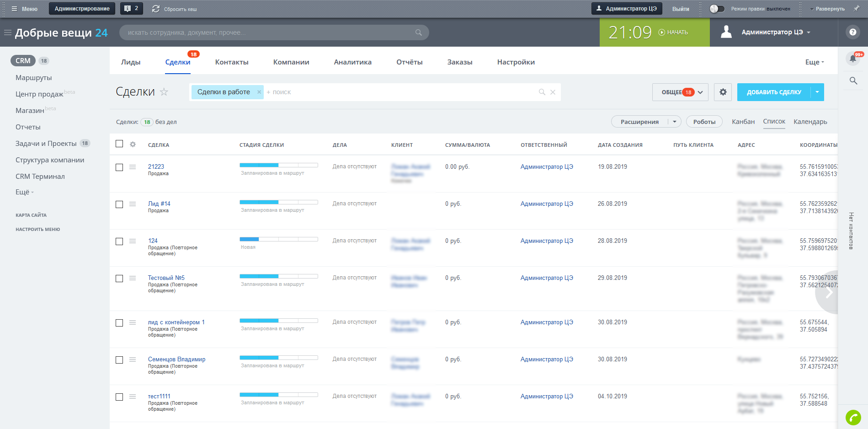Open the Тестовый №5 deal link
Screen dimensions: 868x429
click(x=166, y=278)
